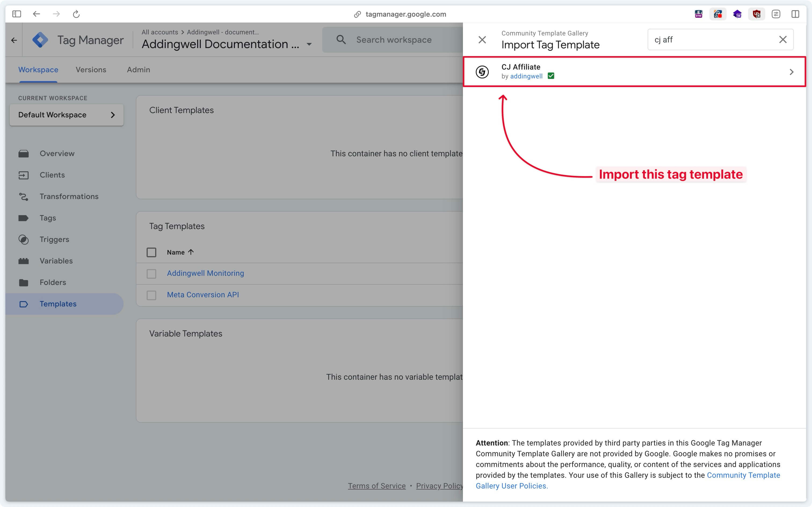Click the Tag Manager diamond logo

[x=40, y=40]
